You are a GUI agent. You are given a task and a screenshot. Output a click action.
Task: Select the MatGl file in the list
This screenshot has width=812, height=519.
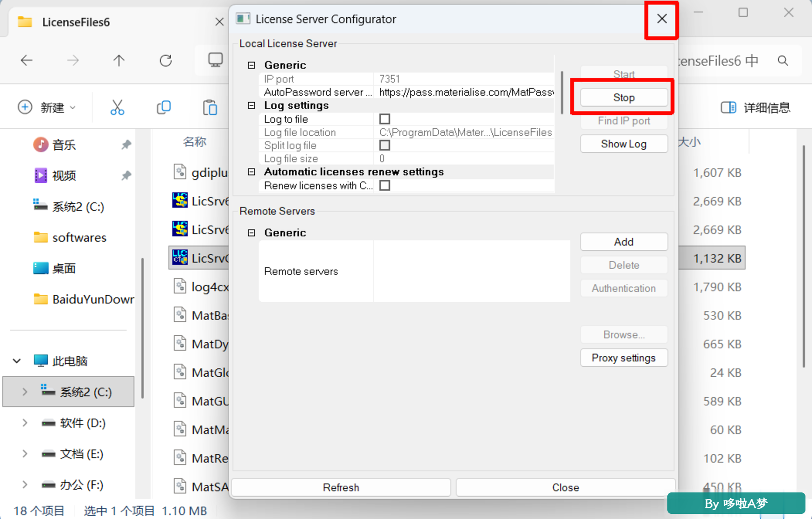pos(201,373)
